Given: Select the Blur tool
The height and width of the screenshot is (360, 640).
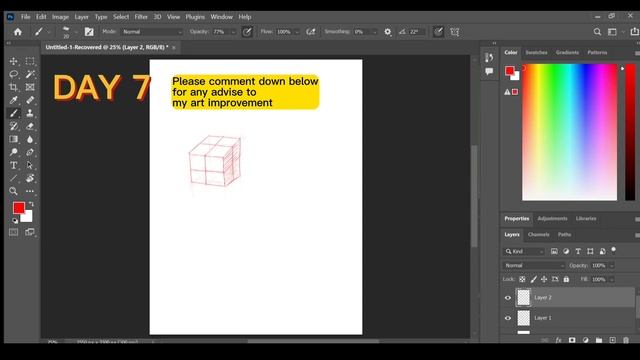Looking at the screenshot, I should (30, 139).
